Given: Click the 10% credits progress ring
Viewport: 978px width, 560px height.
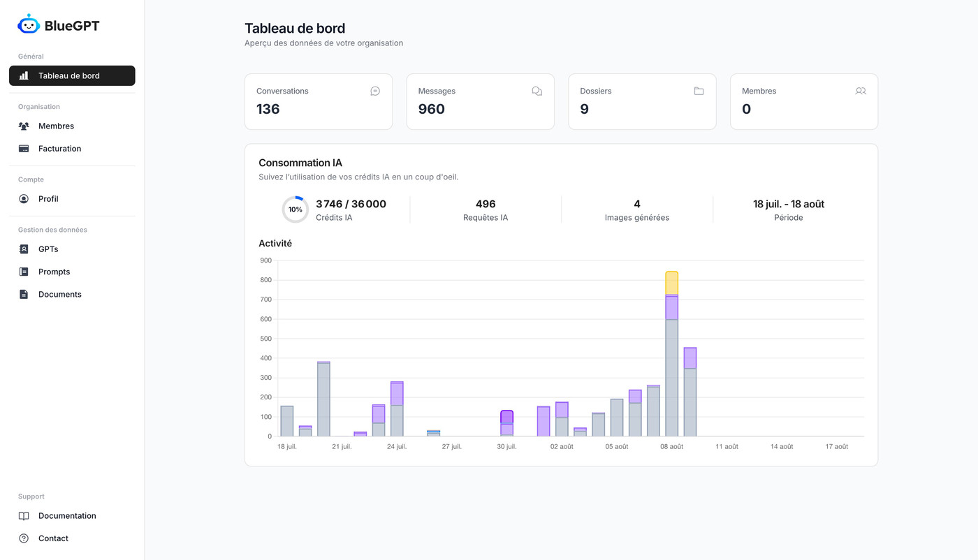Looking at the screenshot, I should (x=293, y=208).
